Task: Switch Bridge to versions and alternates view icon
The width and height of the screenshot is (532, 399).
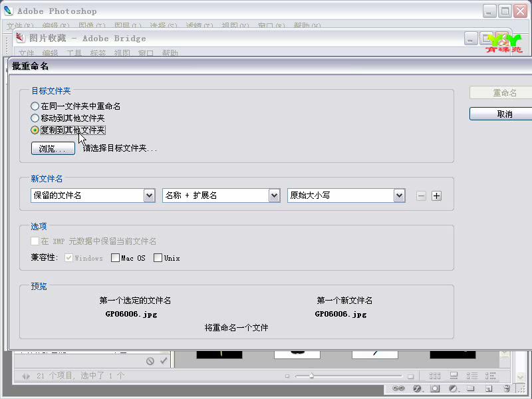Action: pos(490,376)
